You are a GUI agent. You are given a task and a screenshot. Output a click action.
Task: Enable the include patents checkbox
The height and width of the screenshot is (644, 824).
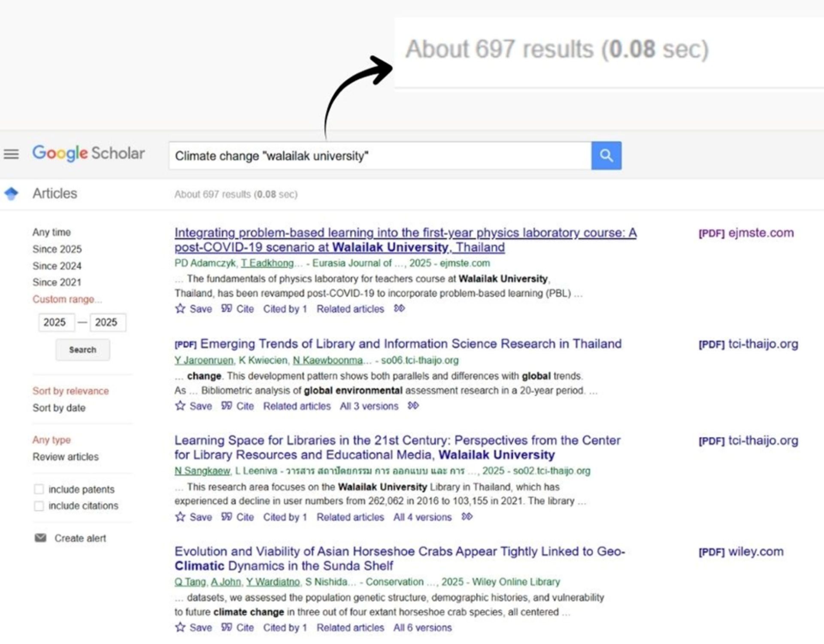coord(39,489)
